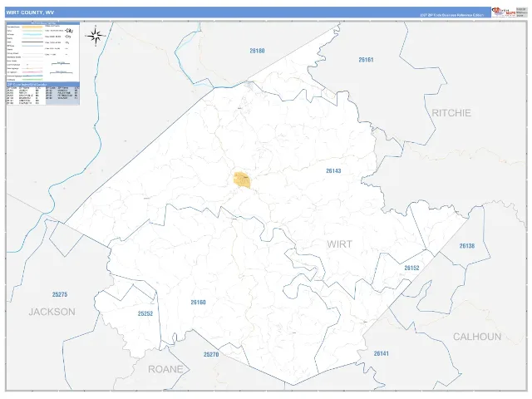Screen dimensions: 532x399
Task: Click ZIP code label 26161
Action: tap(366, 60)
